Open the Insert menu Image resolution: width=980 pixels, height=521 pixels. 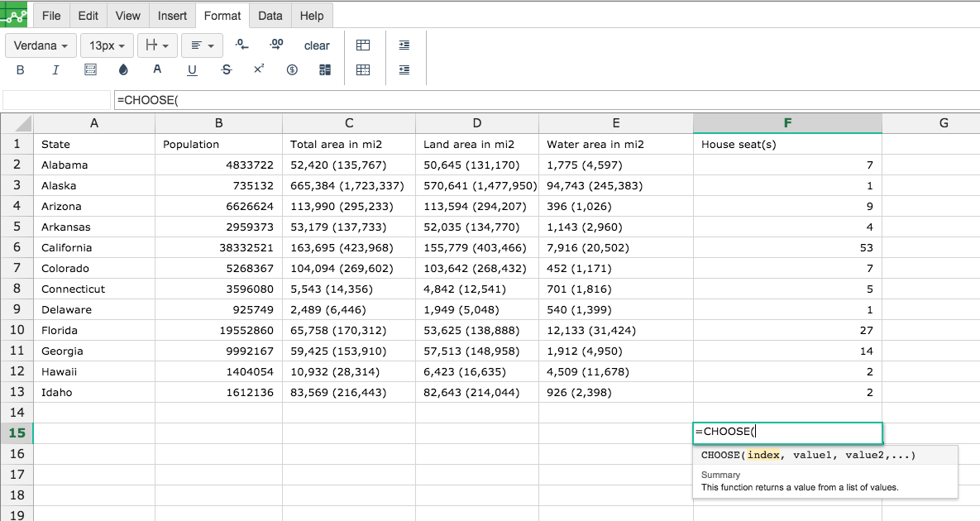pos(172,16)
